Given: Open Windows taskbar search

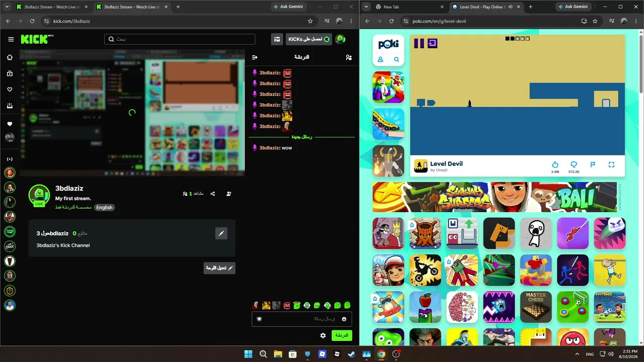Looking at the screenshot, I should point(263,354).
